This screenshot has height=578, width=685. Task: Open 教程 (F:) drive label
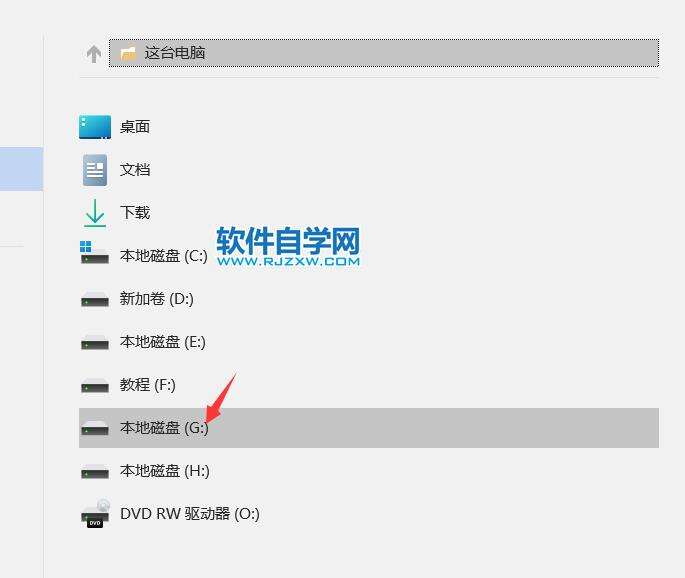point(148,385)
